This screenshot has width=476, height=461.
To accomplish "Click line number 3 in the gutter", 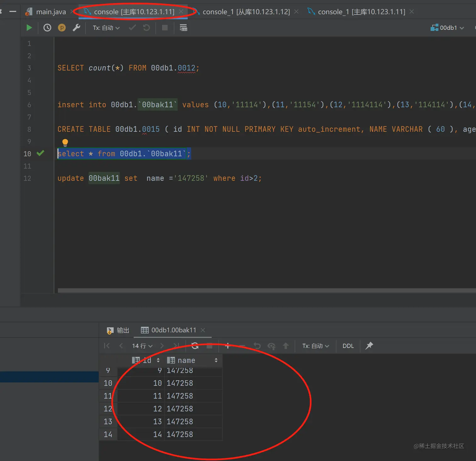I will coord(29,68).
